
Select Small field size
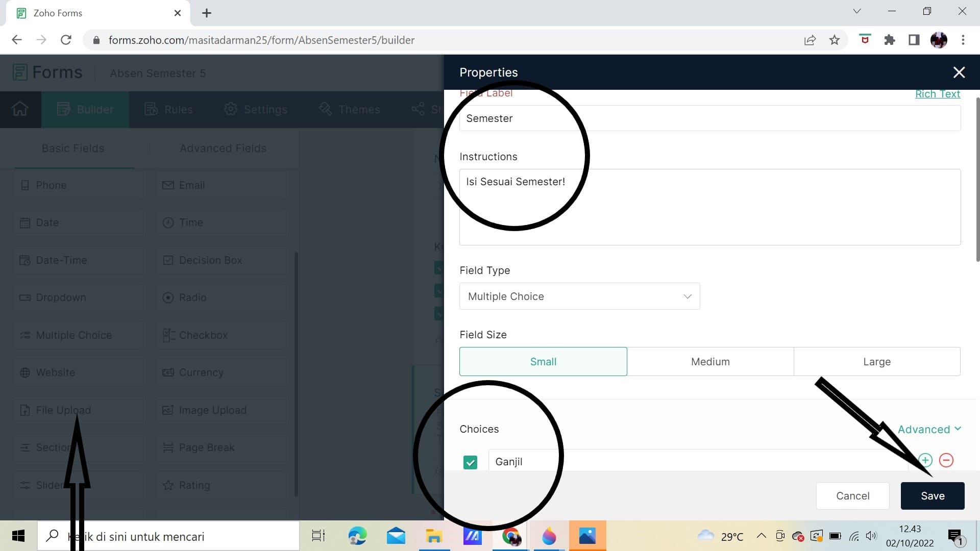(x=543, y=362)
